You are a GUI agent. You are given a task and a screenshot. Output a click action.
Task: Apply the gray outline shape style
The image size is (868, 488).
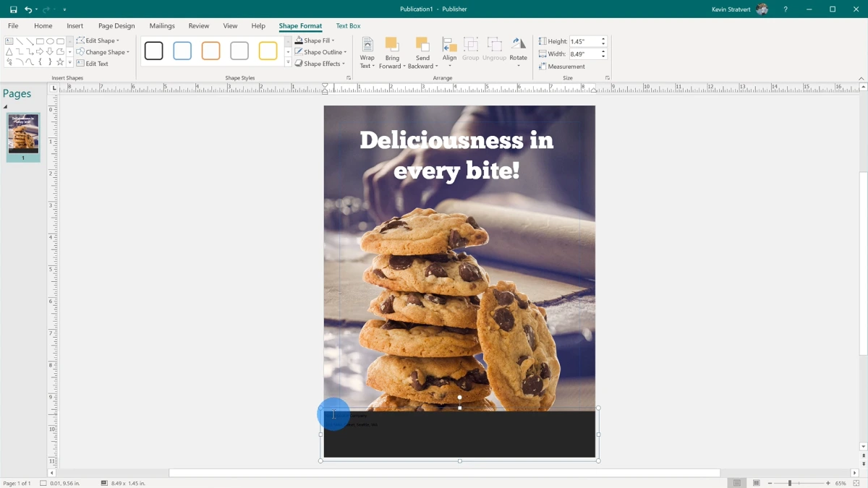tap(239, 51)
